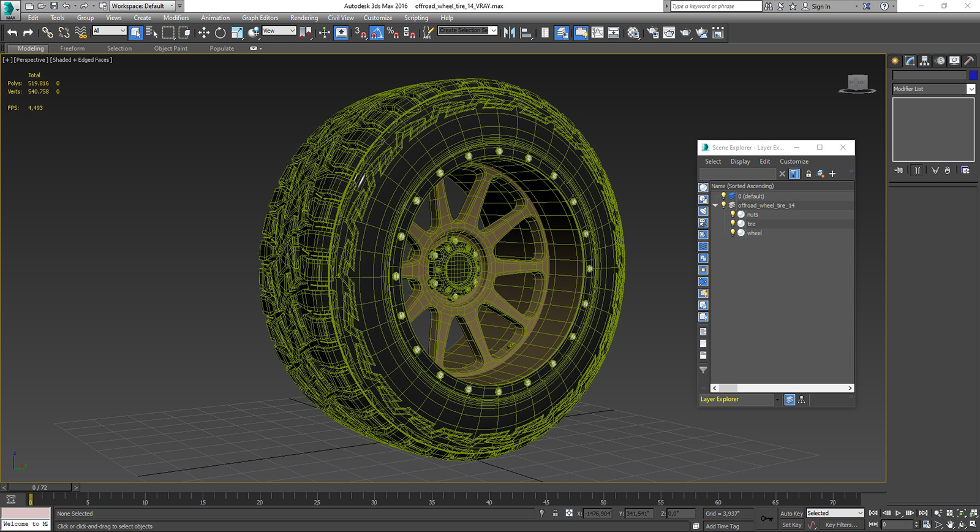Collapse the offroad_wheel_tire_14 layer
Viewport: 980px width, 532px height.
click(x=715, y=205)
